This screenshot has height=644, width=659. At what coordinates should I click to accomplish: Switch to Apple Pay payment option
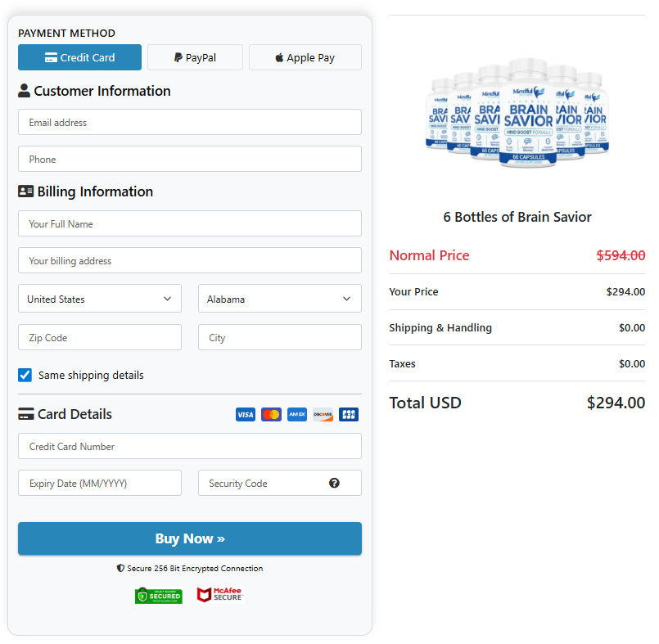point(305,57)
